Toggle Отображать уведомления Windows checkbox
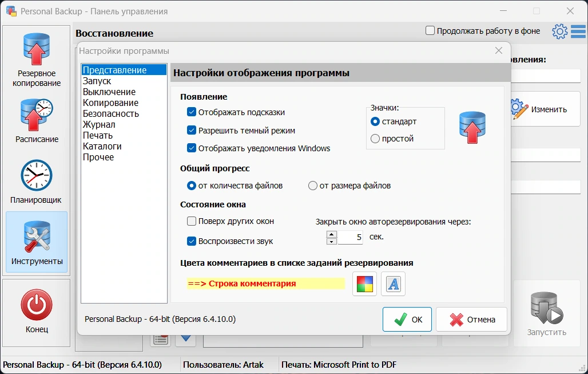Image resolution: width=588 pixels, height=374 pixels. pyautogui.click(x=191, y=148)
